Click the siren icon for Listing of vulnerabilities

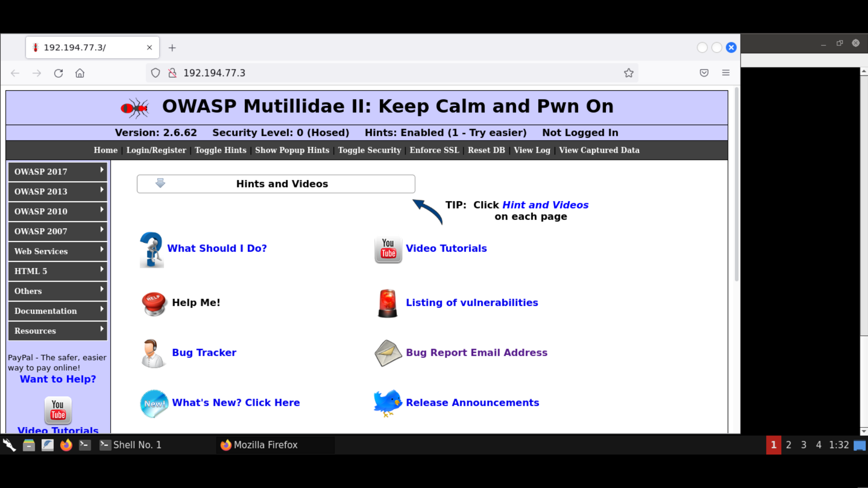click(387, 303)
